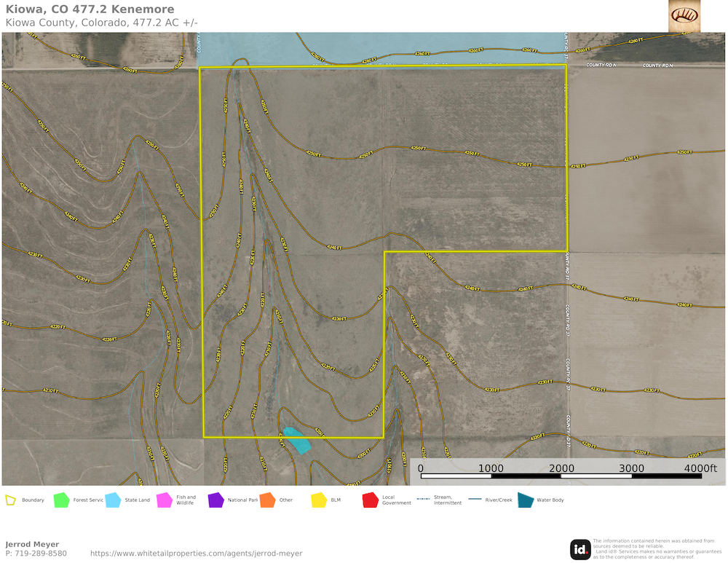This screenshot has width=728, height=563.
Task: Click the Whitetail Properties antler logo
Action: pos(684,15)
